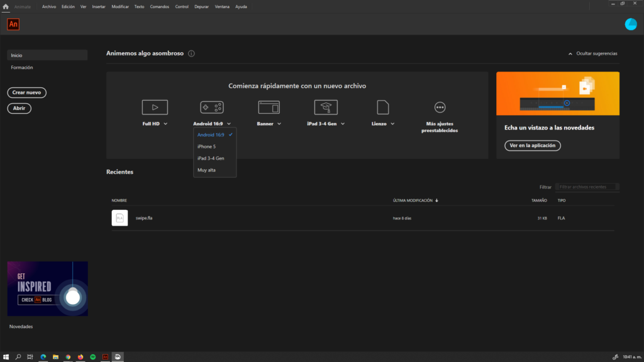Open the Archivo menu
644x362 pixels.
48,6
